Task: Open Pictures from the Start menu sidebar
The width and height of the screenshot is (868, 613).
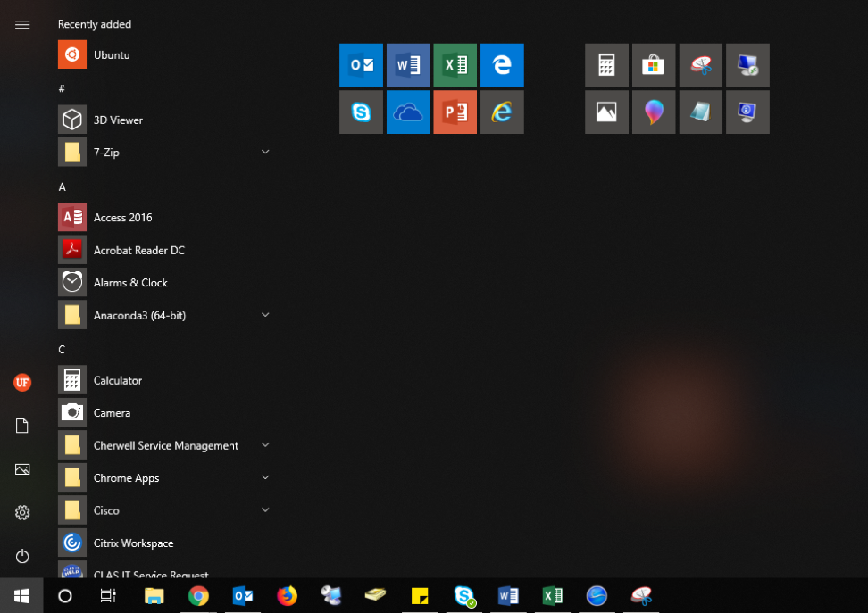Action: [x=22, y=469]
